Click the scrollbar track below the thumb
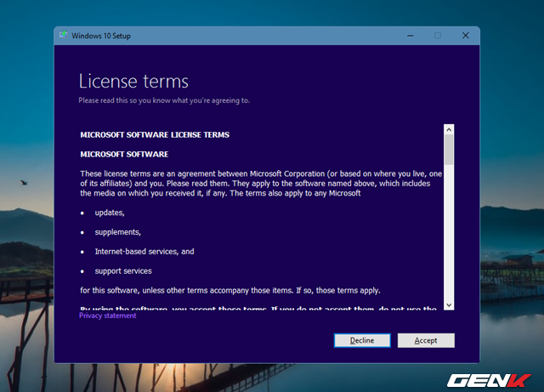544x392 pixels. tap(449, 233)
